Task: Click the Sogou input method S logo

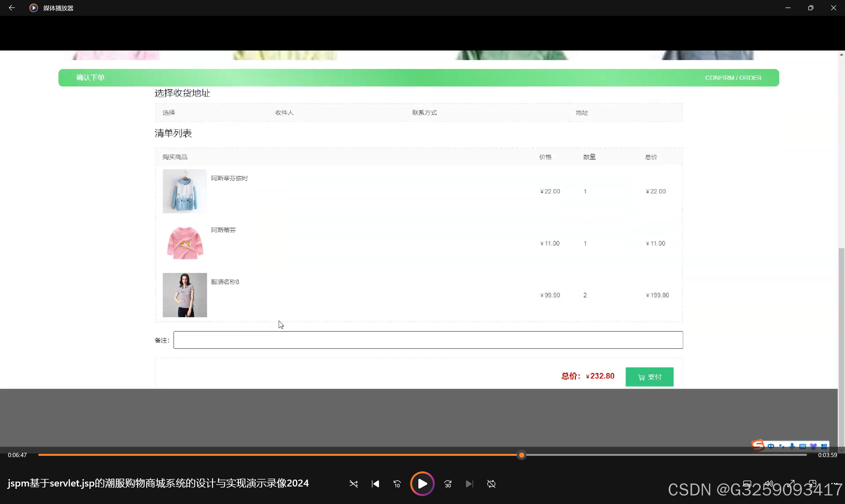Action: [x=758, y=445]
